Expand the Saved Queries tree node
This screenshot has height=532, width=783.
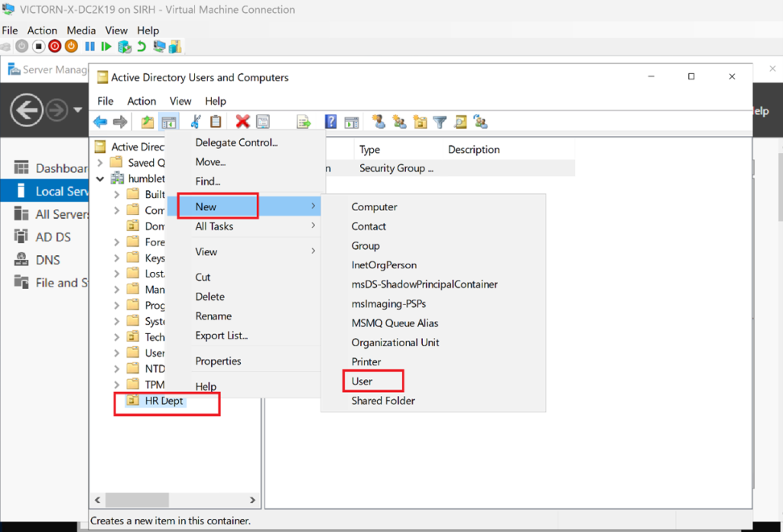[x=100, y=163]
